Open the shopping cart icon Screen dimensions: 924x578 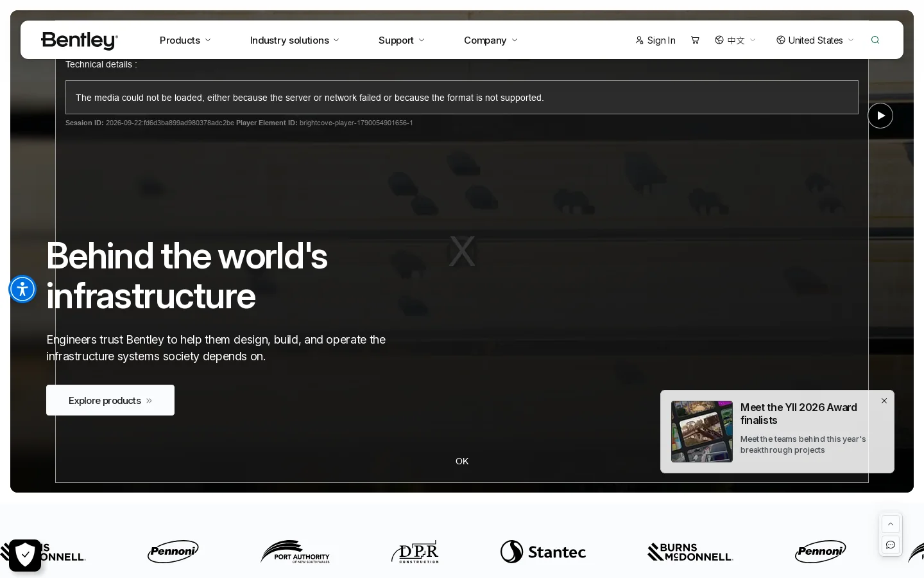tap(695, 40)
